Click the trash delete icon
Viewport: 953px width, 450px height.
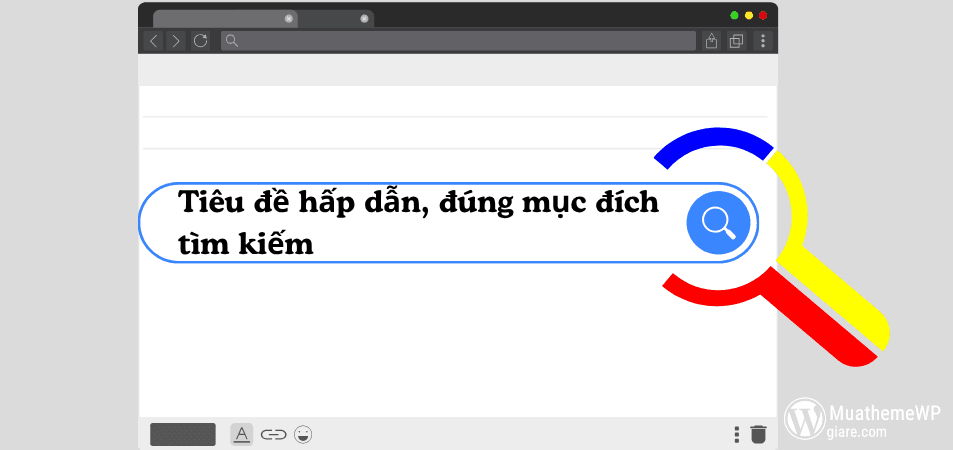click(x=759, y=434)
